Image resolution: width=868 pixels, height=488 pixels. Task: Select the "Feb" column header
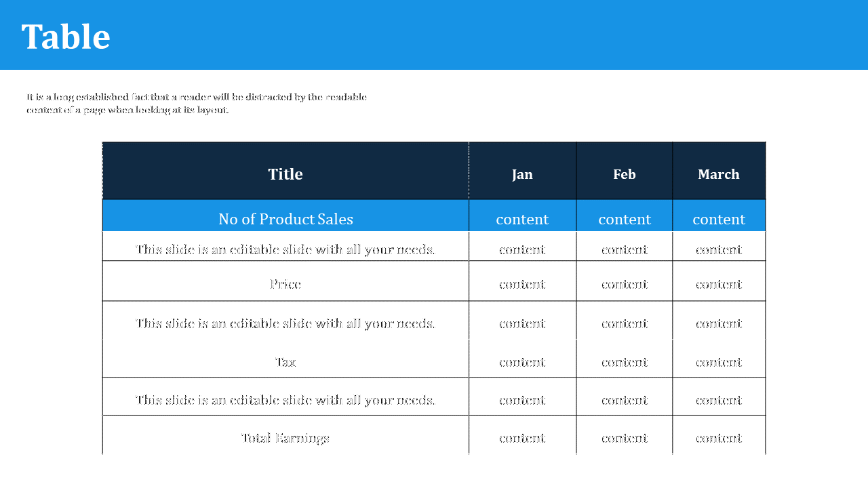[625, 174]
